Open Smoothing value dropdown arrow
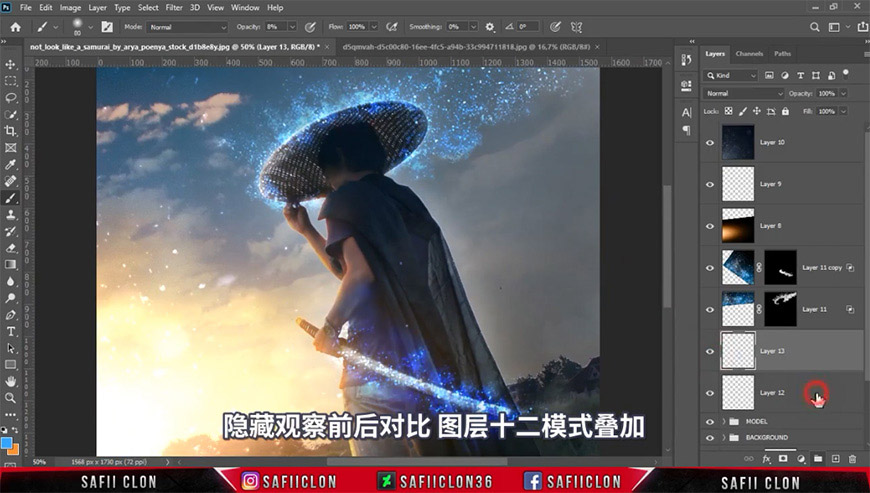The height and width of the screenshot is (493, 870). tap(473, 27)
